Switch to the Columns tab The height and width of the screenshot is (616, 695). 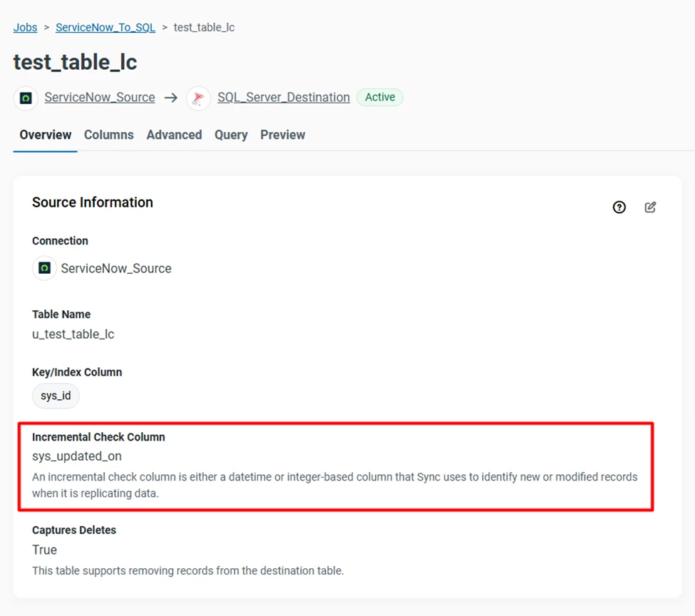(109, 135)
